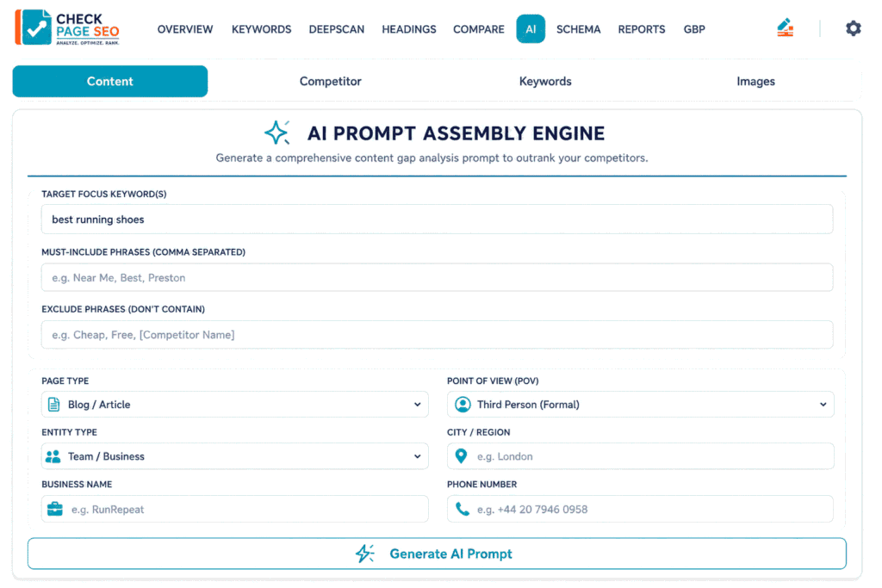Click the 'Blog / Article' value
882x588 pixels.
[x=99, y=405]
